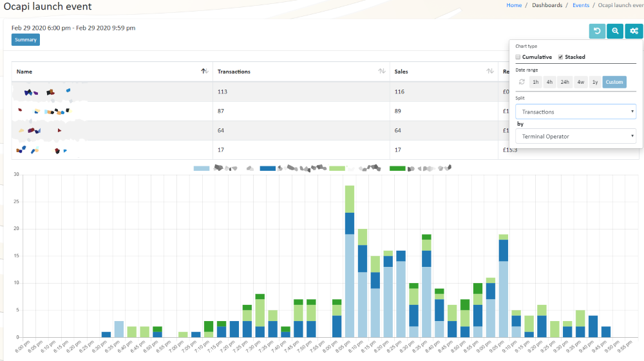Uncheck the Stacked chart checkbox
Viewport: 644px width, 361px height.
[x=561, y=57]
